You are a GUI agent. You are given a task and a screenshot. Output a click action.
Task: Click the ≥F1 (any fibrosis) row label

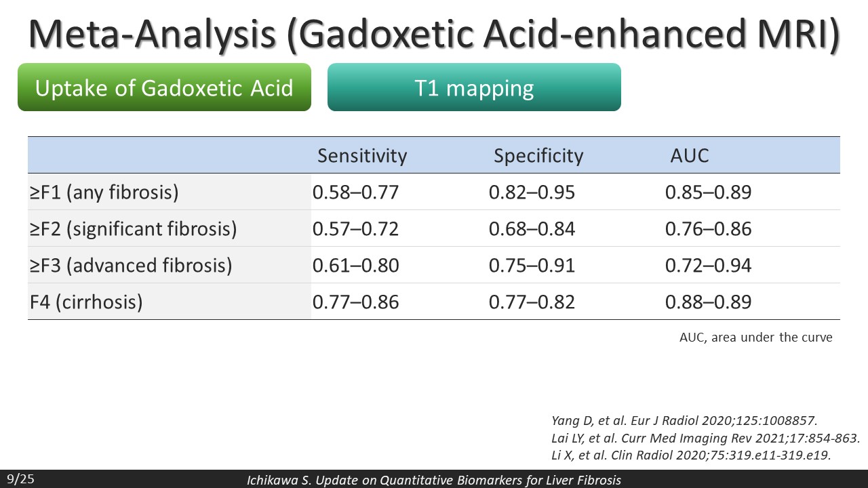point(104,192)
